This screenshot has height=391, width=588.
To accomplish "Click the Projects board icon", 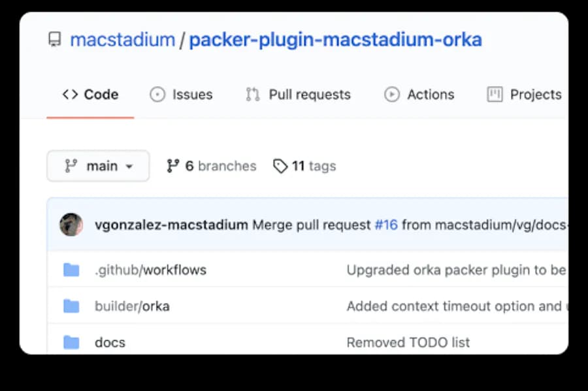I will coord(495,95).
